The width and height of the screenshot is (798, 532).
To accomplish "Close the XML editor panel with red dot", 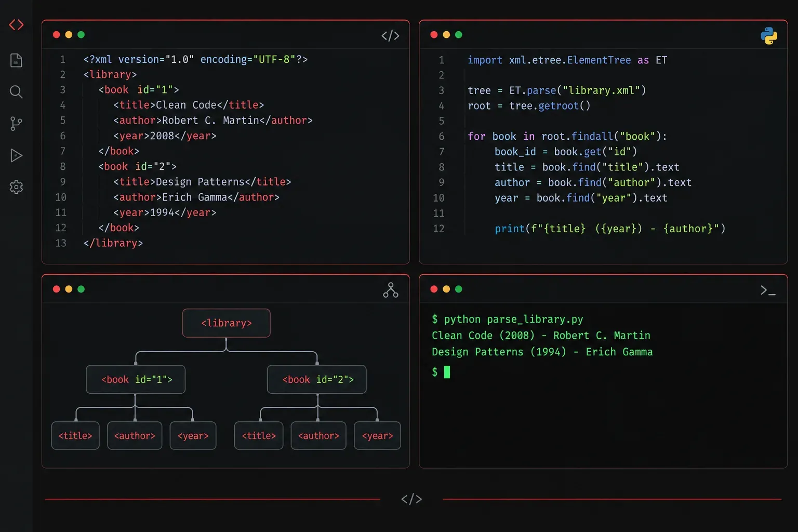I will click(x=56, y=35).
